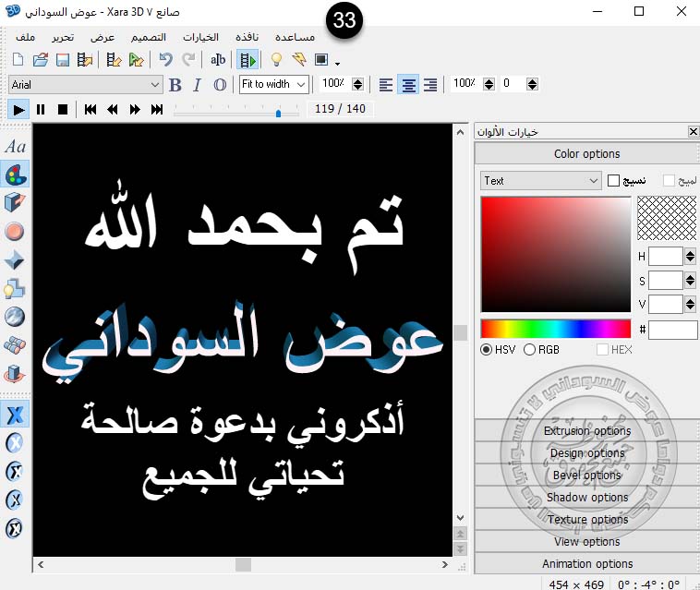Expand the Animation options panel
The image size is (700, 590).
[x=587, y=564]
